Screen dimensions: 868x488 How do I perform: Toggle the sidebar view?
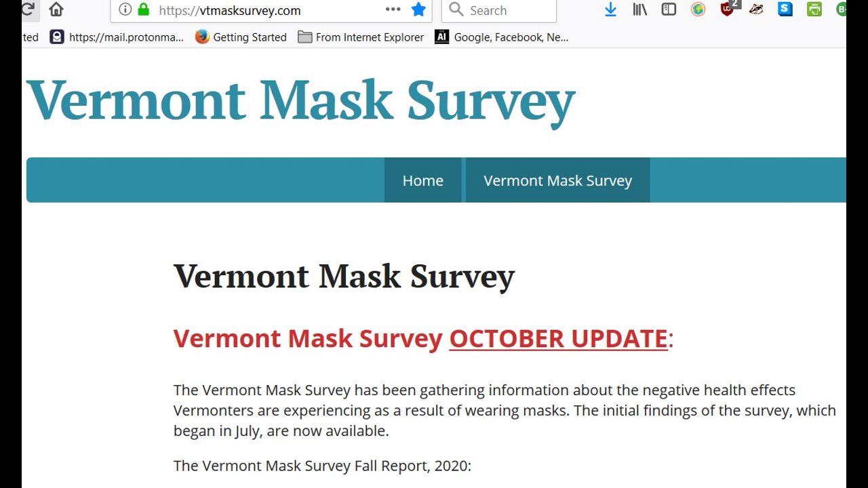pyautogui.click(x=669, y=9)
